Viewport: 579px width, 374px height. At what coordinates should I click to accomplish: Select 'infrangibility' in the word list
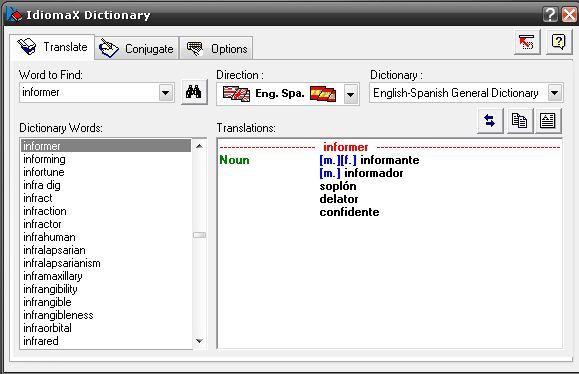[106, 289]
